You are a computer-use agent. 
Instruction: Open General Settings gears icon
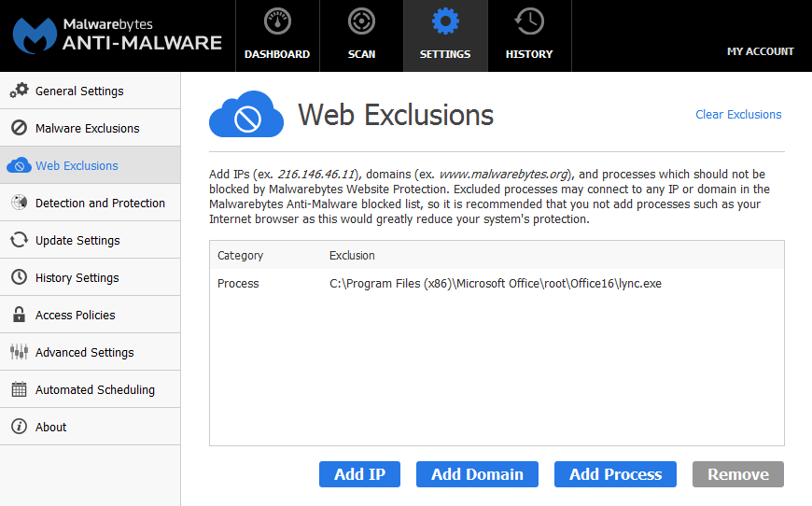coord(20,91)
